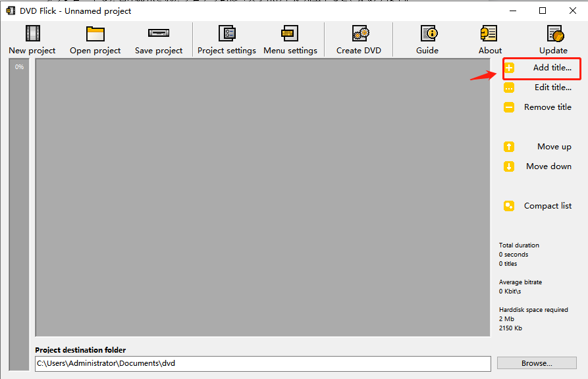Image resolution: width=588 pixels, height=379 pixels.
Task: Click the Compact list label
Action: pos(548,206)
